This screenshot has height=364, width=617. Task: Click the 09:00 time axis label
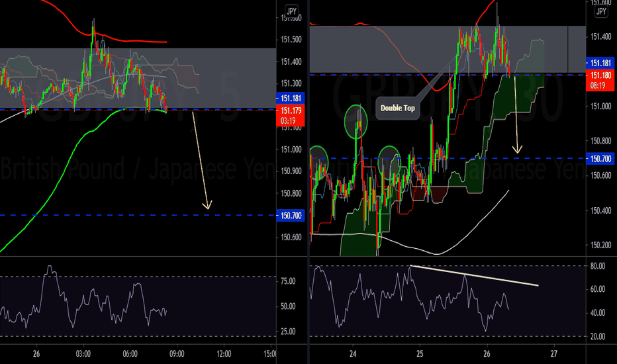(x=177, y=354)
